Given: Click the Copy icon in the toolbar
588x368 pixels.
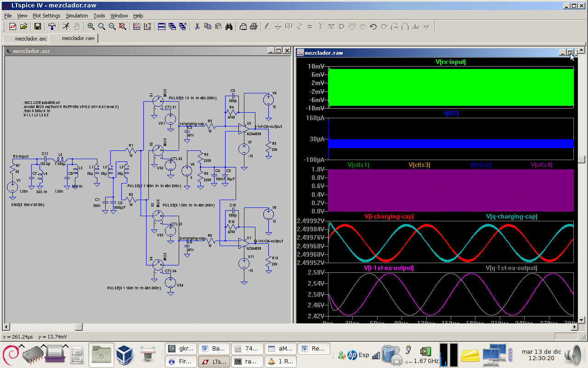Looking at the screenshot, I should coord(208,27).
